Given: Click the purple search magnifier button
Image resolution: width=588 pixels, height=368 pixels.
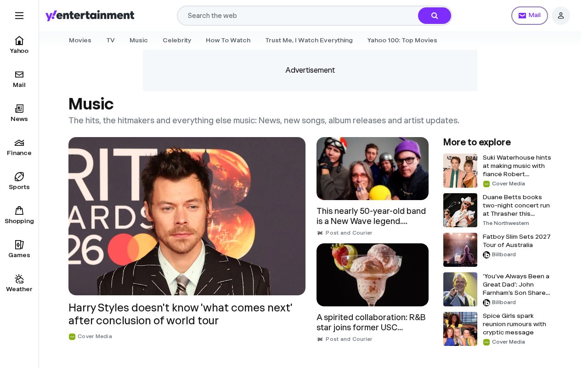Looking at the screenshot, I should 435,16.
